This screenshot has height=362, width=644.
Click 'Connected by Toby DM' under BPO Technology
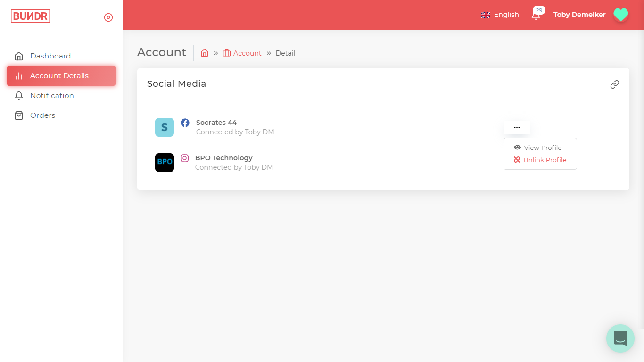point(234,167)
